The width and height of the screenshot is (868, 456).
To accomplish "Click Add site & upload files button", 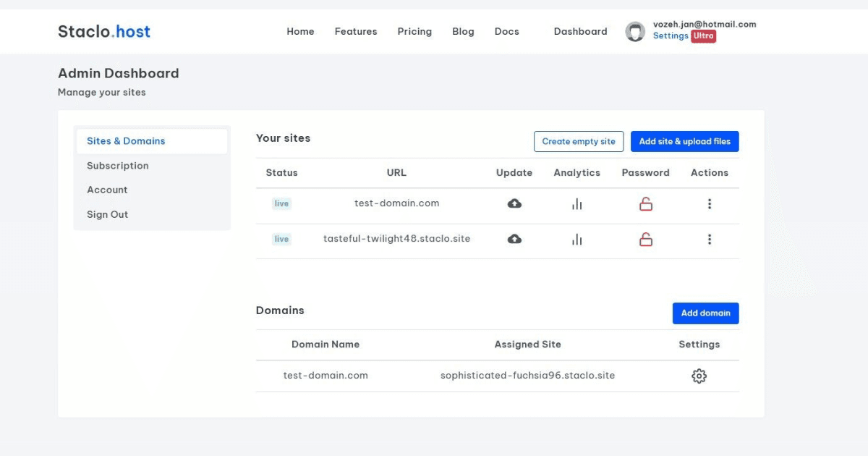I will pyautogui.click(x=685, y=141).
